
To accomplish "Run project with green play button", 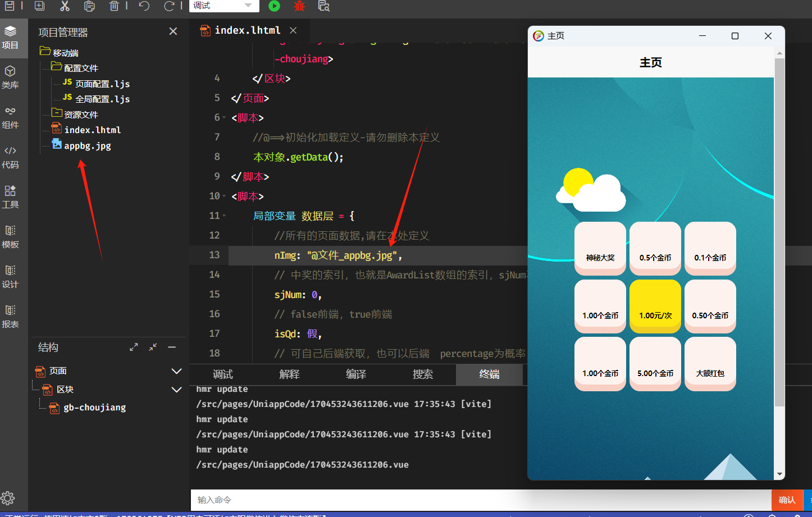I will (x=274, y=6).
